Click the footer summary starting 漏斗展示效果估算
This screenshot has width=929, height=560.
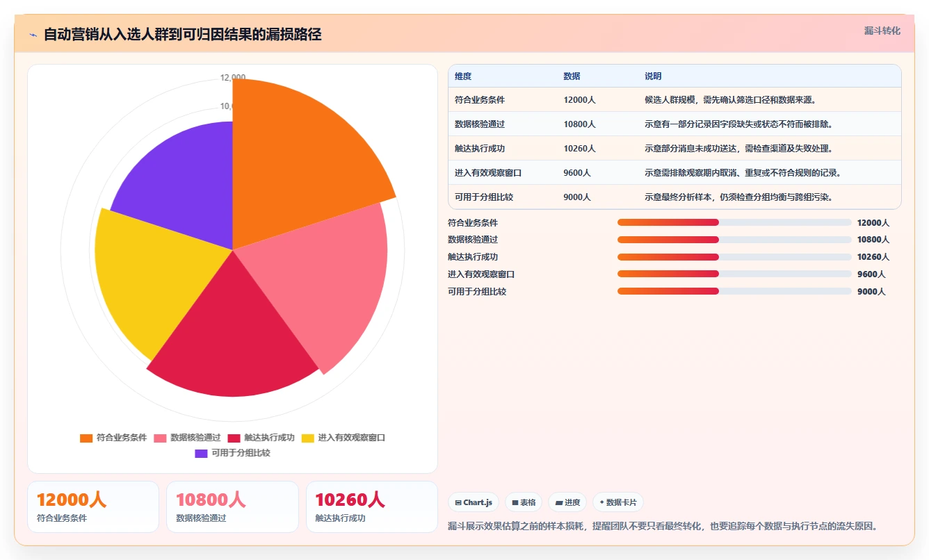pyautogui.click(x=663, y=526)
